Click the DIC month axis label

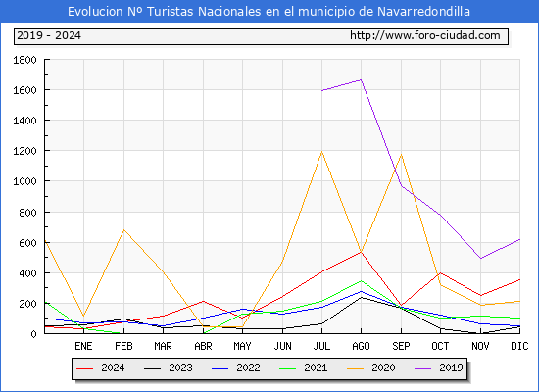tap(519, 346)
